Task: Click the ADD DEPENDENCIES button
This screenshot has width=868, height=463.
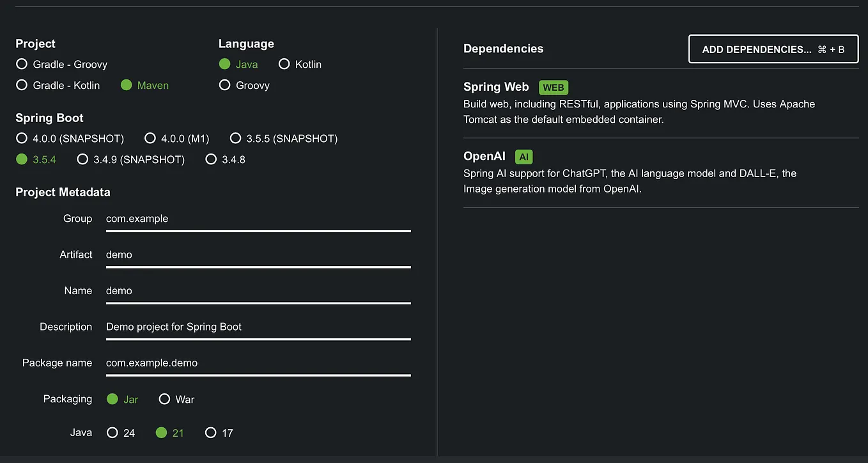Action: point(773,49)
